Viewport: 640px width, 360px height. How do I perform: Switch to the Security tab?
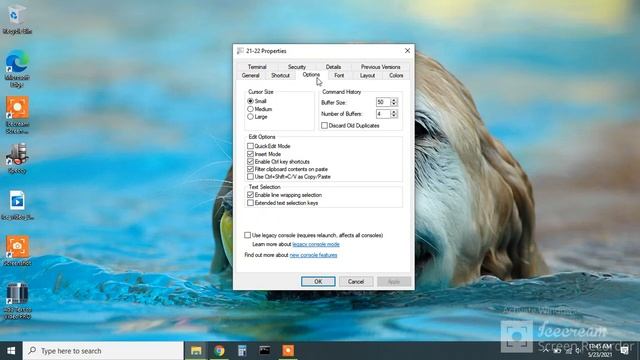pos(297,67)
